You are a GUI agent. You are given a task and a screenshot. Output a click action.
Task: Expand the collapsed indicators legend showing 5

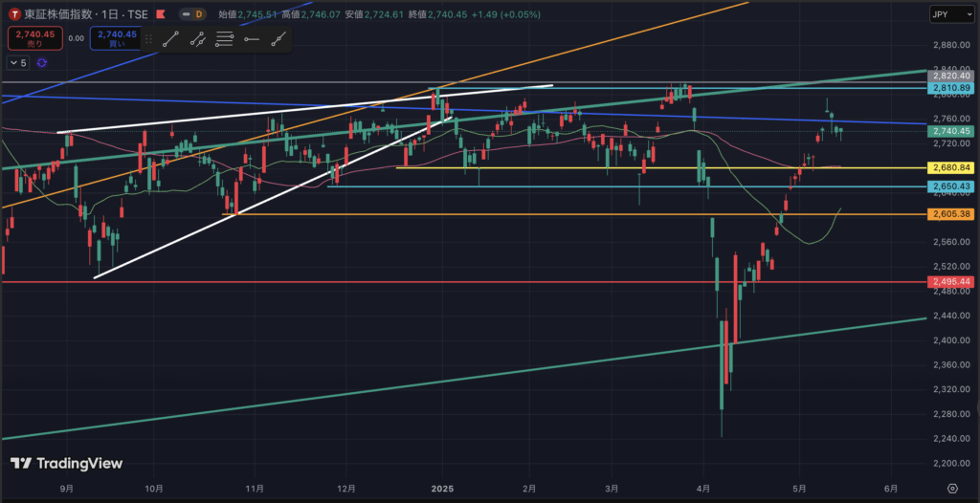(18, 62)
